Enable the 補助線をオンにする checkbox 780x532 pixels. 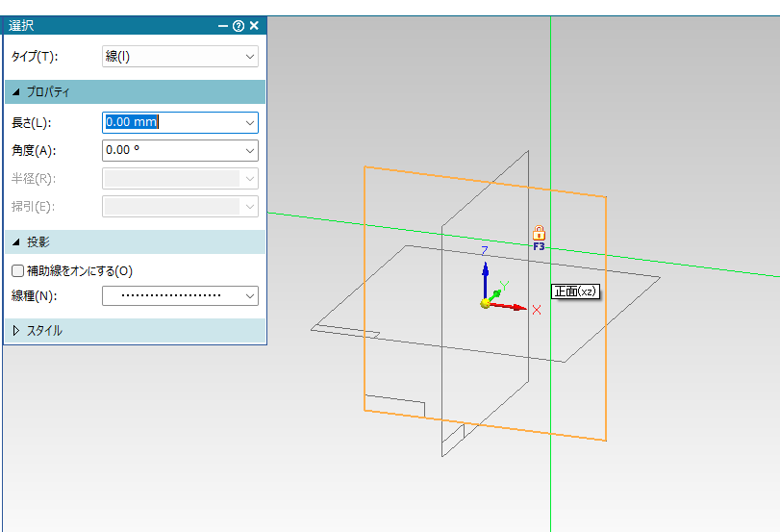click(17, 271)
